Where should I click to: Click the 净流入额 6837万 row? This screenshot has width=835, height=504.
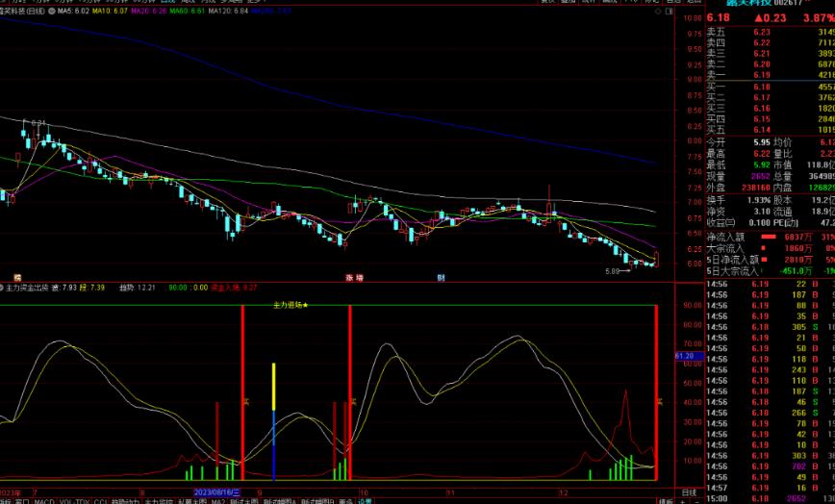[770, 237]
